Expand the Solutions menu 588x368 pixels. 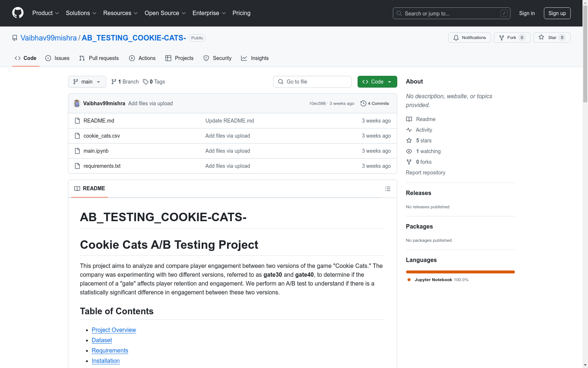pos(81,13)
